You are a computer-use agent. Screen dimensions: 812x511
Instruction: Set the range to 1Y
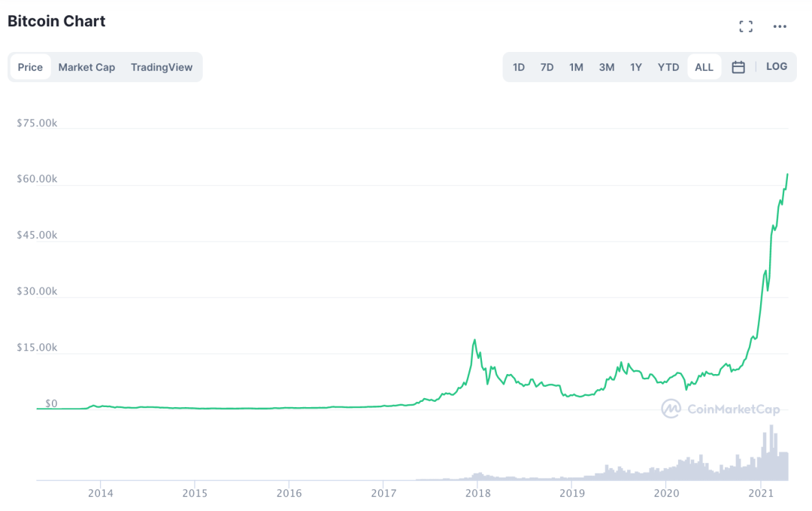click(636, 67)
